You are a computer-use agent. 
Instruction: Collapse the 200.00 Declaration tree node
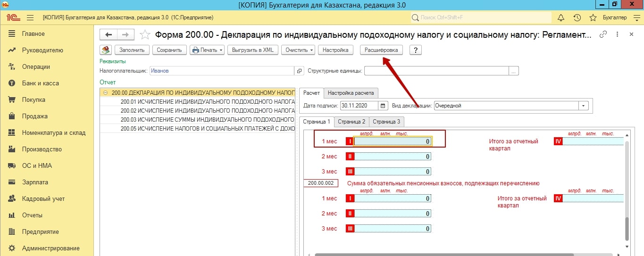coord(105,93)
